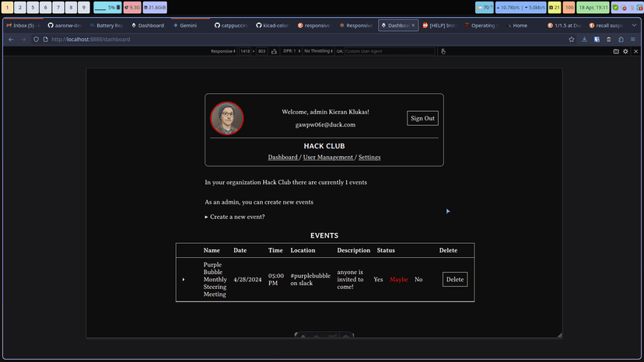Open the browser hamburger menu
Image resolution: width=644 pixels, height=362 pixels.
(634, 39)
